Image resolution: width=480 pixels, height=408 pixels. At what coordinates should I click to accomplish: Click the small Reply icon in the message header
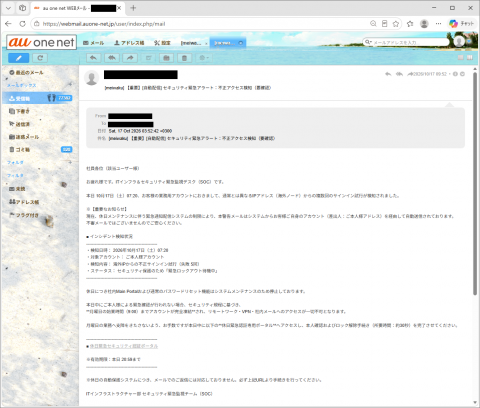point(388,74)
